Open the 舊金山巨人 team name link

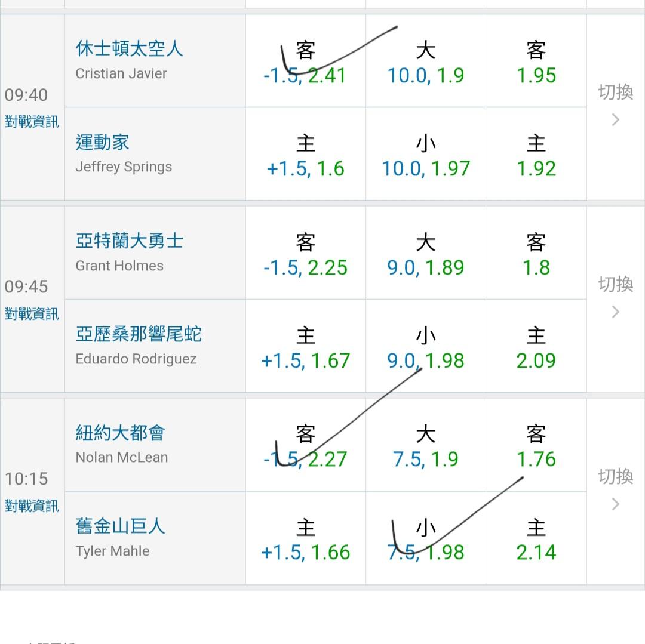[120, 526]
